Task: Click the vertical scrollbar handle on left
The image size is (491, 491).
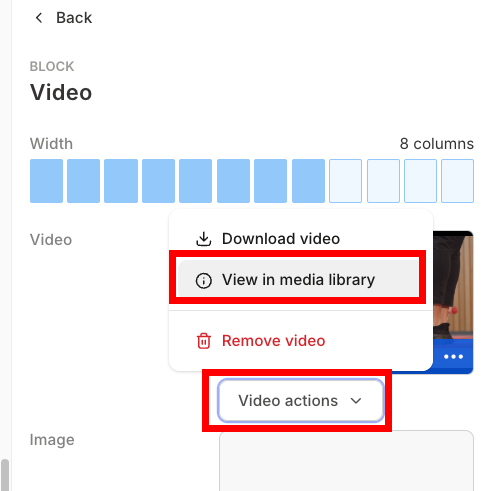Action: click(x=5, y=475)
